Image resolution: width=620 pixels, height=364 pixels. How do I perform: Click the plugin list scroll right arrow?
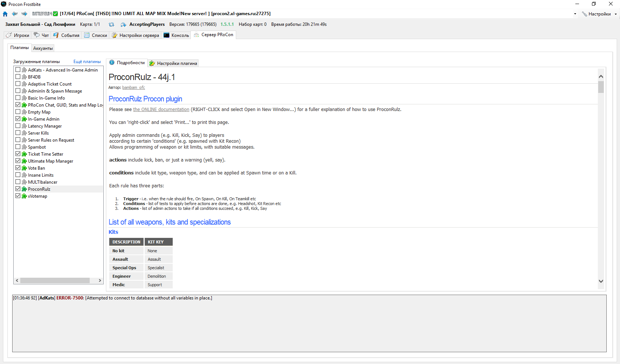click(100, 281)
